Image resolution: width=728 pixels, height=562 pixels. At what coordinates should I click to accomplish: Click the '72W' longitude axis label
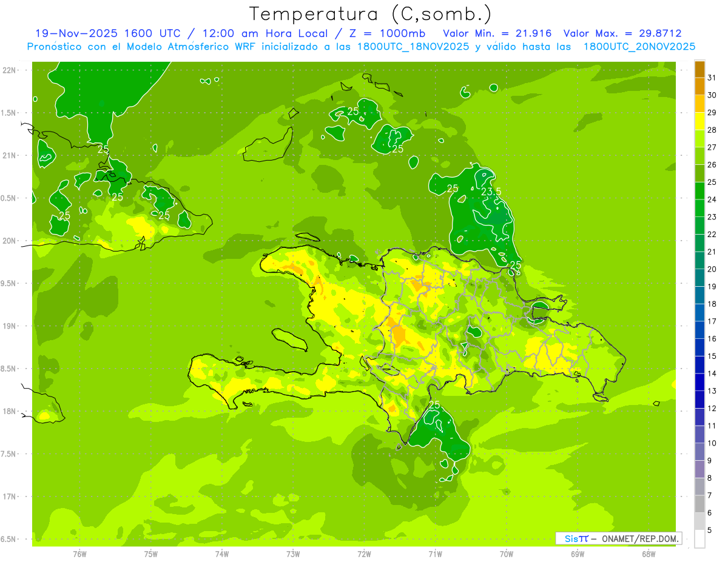(x=364, y=554)
